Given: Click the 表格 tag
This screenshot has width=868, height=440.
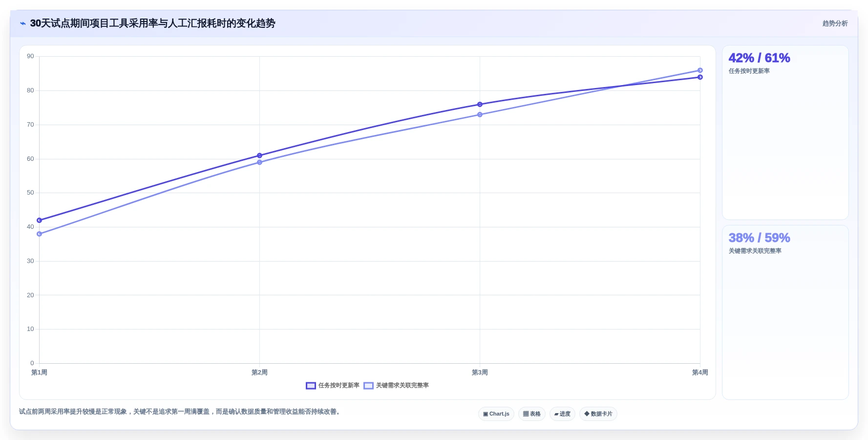Looking at the screenshot, I should point(532,414).
